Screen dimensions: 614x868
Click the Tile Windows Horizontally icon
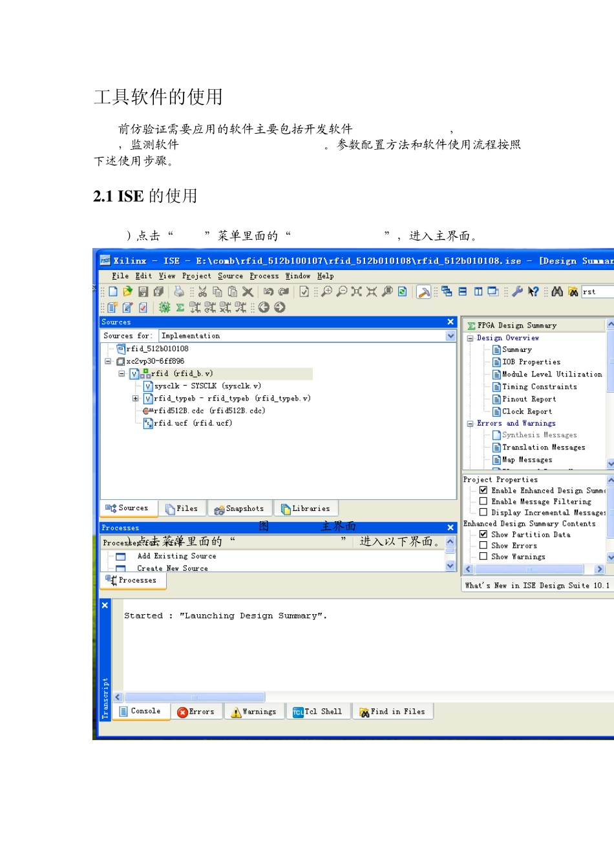463,292
